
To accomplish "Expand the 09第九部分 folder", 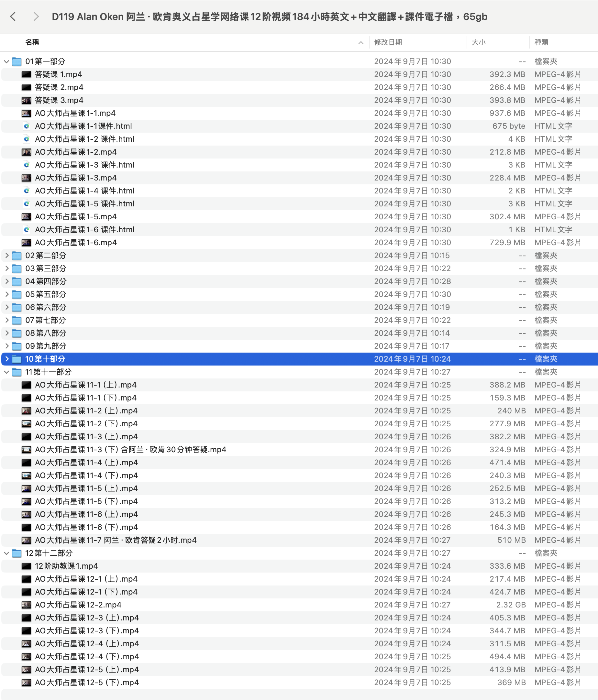I will coord(6,346).
